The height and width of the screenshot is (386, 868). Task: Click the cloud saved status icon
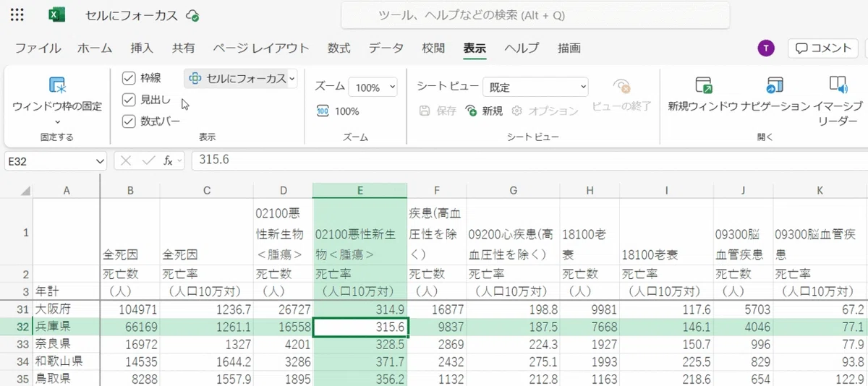(192, 15)
